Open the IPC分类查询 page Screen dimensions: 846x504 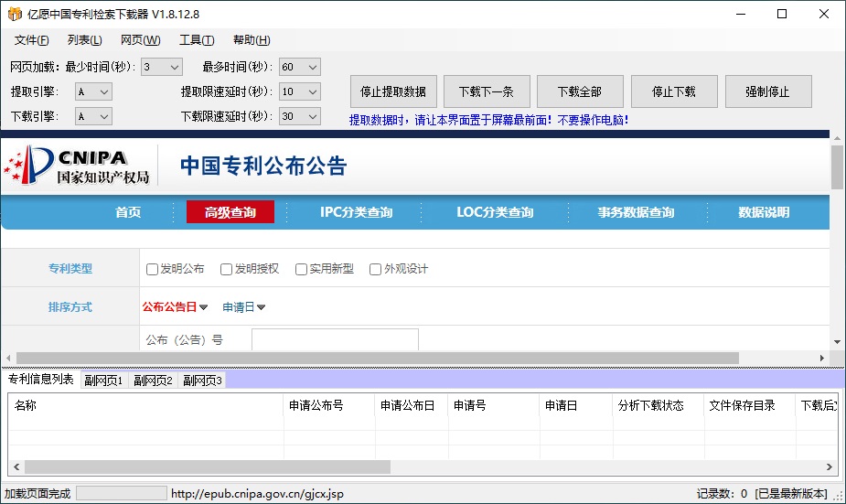click(x=356, y=212)
